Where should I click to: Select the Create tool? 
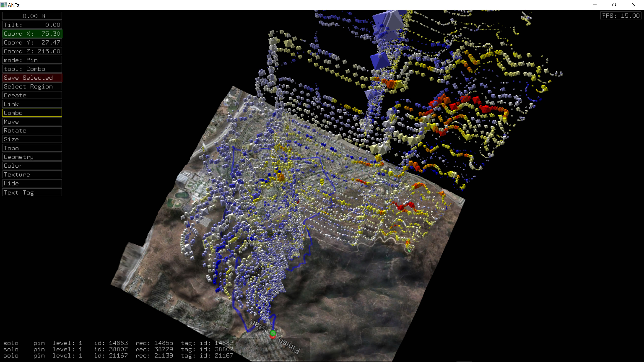32,95
